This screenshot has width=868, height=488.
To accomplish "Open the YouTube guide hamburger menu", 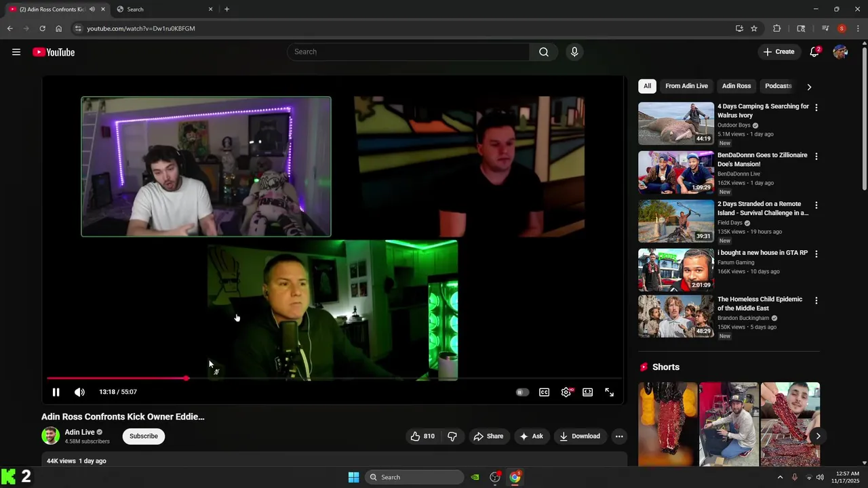I will point(16,52).
